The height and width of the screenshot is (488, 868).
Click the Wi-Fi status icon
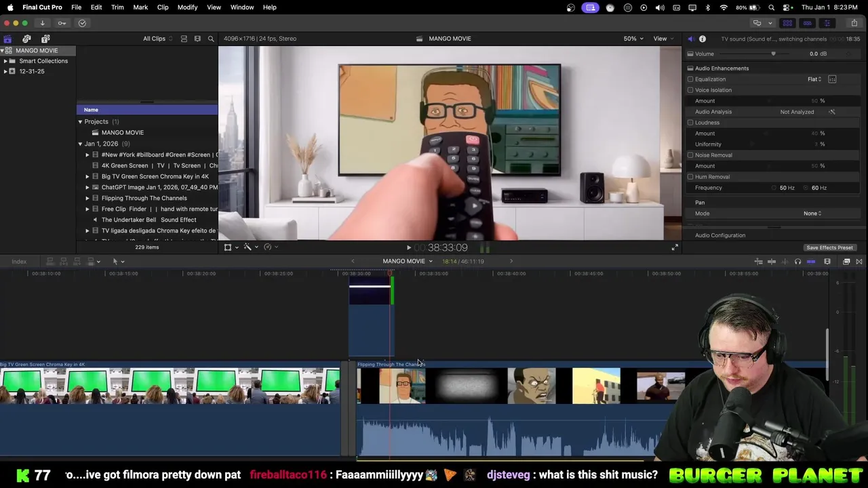(724, 7)
